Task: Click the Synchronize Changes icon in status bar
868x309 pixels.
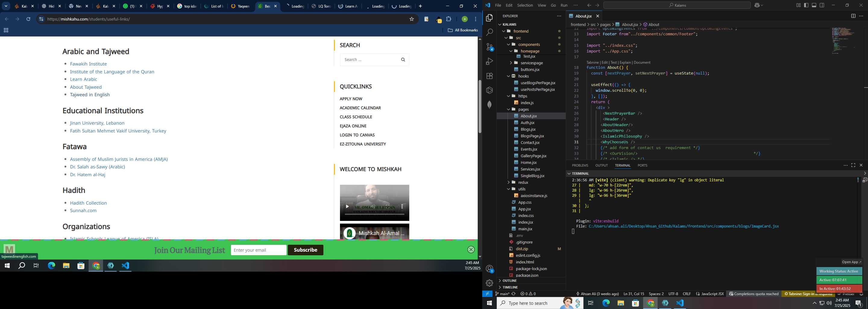Action: coord(514,294)
